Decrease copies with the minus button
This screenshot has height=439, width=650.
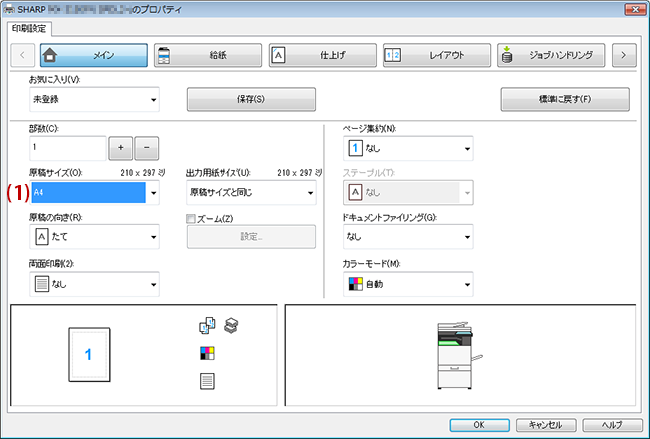coord(146,148)
